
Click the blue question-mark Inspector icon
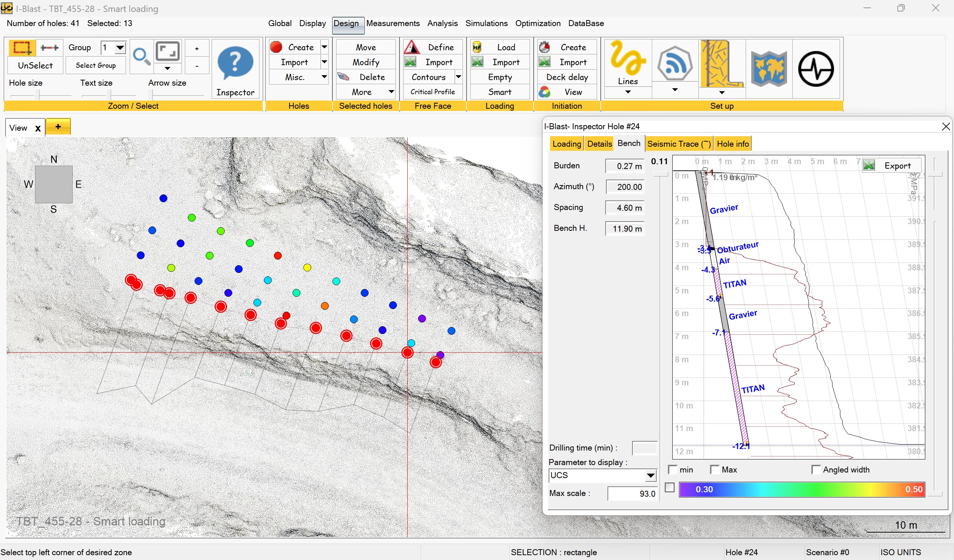pos(235,63)
